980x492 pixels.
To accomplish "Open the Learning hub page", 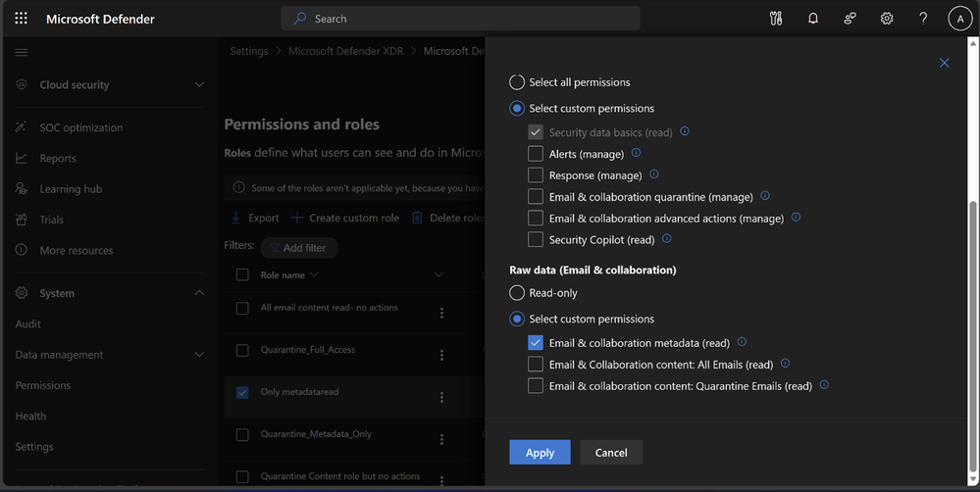I will pos(70,189).
